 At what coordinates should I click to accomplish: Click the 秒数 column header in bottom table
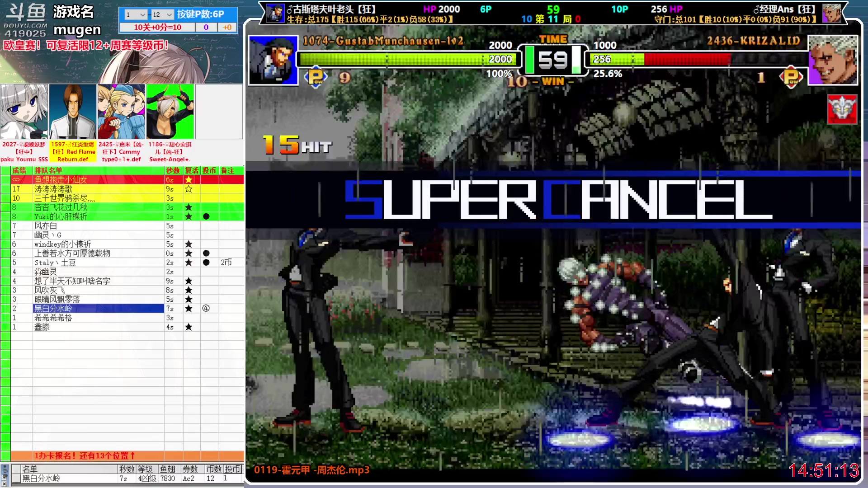tap(127, 469)
